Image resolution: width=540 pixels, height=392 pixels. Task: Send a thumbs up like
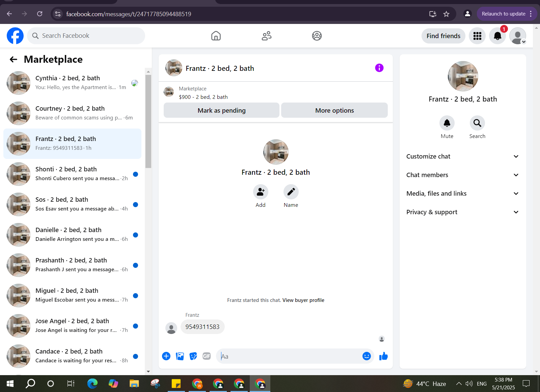click(383, 356)
